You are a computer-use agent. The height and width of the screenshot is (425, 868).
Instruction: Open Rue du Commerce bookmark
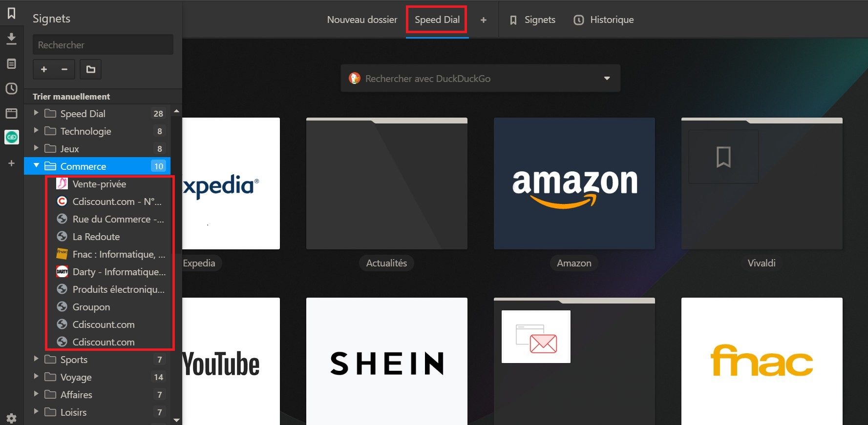click(110, 219)
